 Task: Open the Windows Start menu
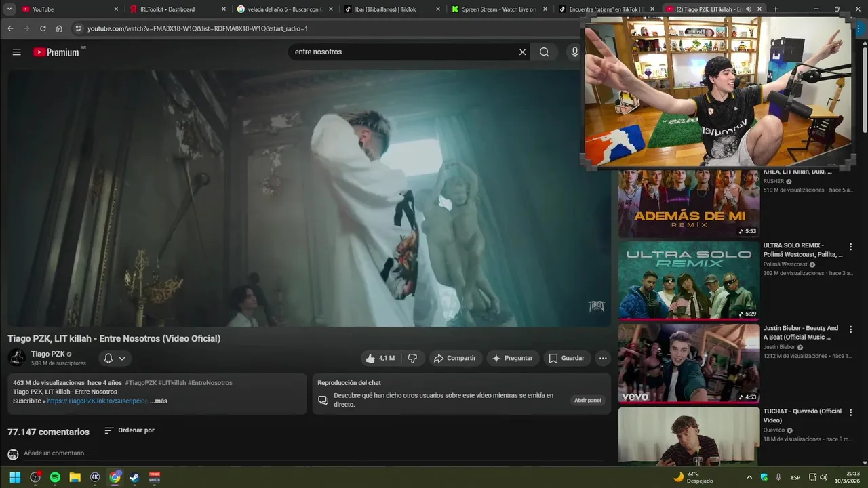(x=15, y=477)
